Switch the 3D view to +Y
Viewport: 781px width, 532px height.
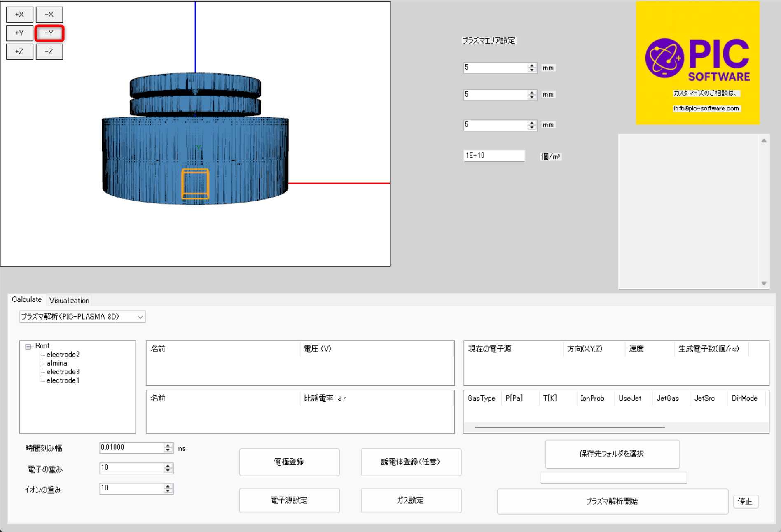19,33
